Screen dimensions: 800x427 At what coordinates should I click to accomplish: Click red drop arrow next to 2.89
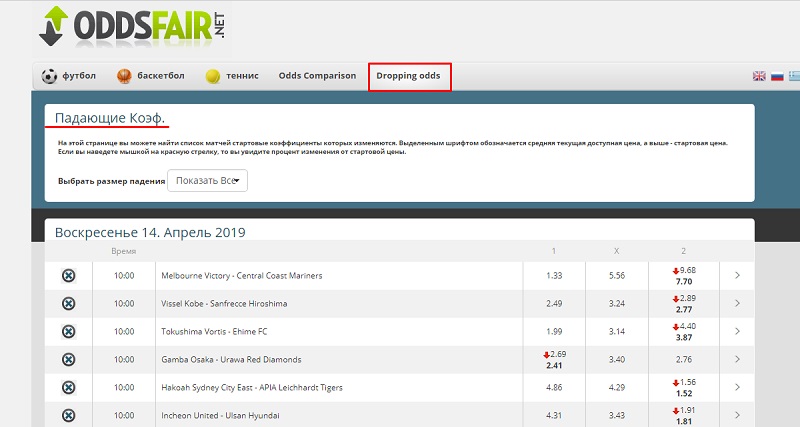pos(676,299)
